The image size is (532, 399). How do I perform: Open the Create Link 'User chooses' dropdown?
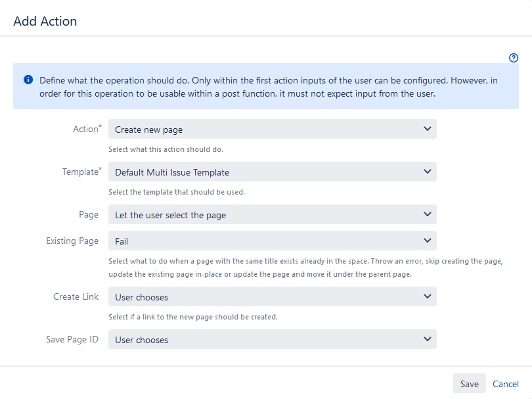pyautogui.click(x=272, y=296)
